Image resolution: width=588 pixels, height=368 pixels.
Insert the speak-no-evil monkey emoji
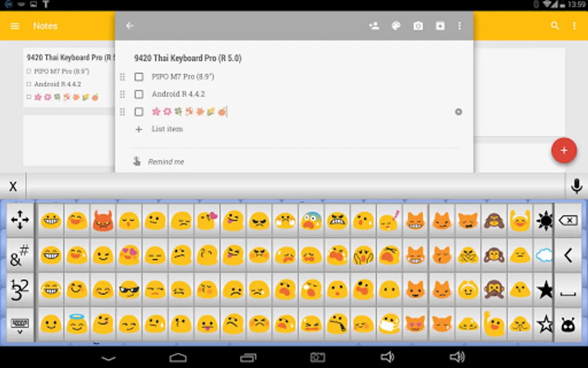point(494,290)
